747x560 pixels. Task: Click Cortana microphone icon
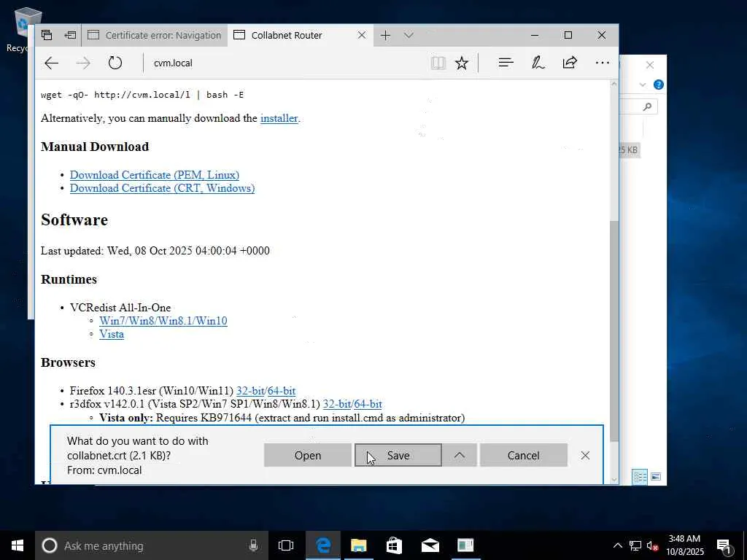[x=253, y=545]
